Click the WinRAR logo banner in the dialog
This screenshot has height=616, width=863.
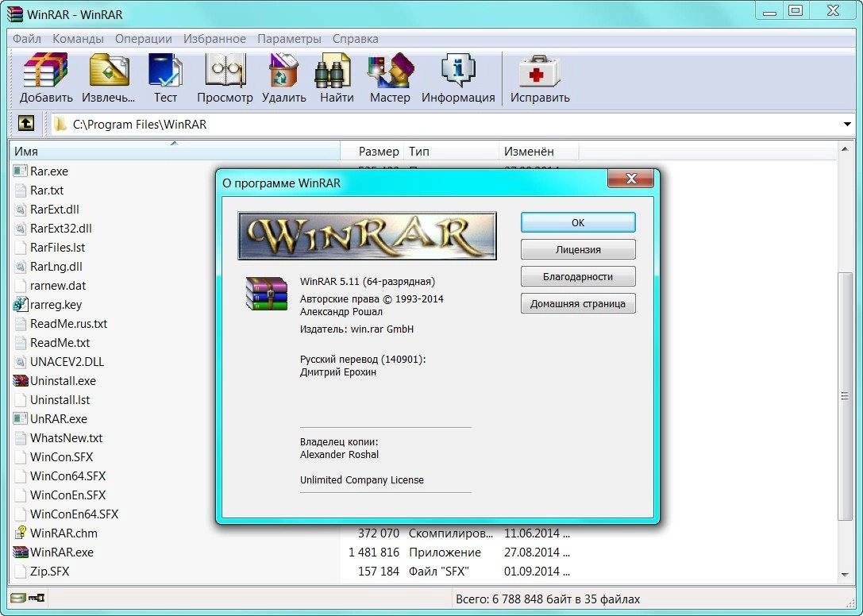(367, 236)
